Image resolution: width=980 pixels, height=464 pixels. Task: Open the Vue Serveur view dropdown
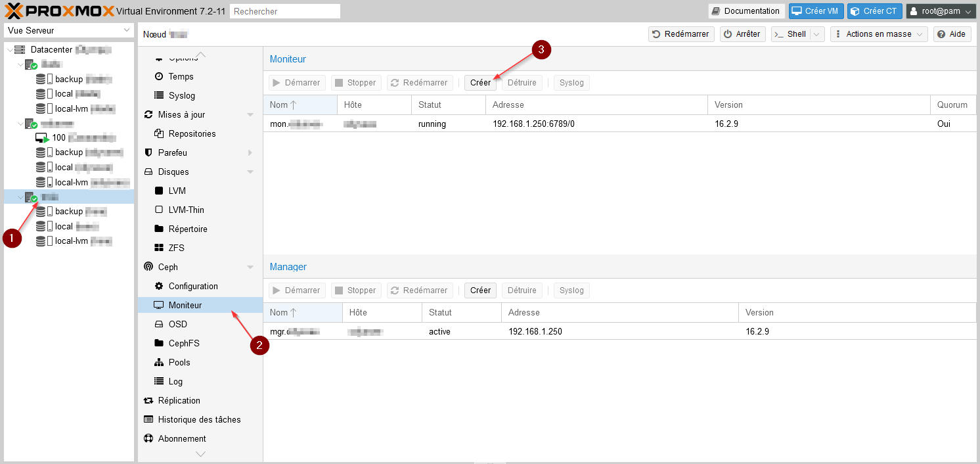[x=69, y=31]
